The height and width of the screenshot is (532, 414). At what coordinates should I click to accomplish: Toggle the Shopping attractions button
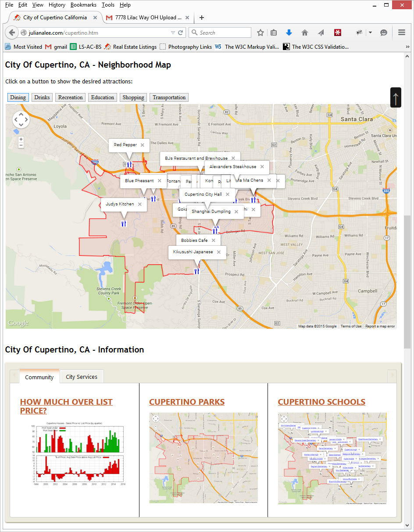click(133, 97)
